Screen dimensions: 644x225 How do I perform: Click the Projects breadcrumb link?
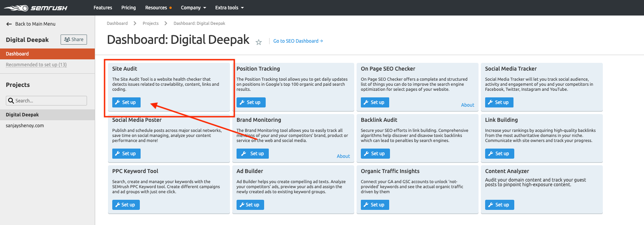coord(151,23)
